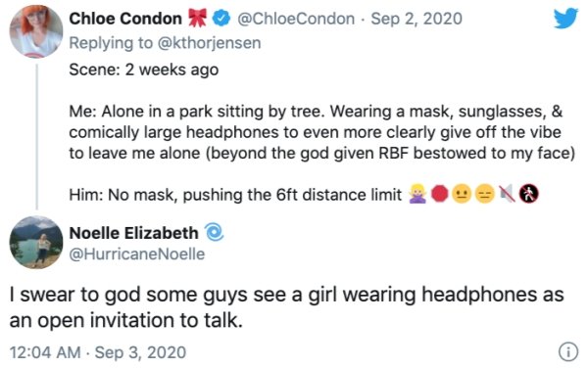Click the 12:04 AM · Sep 3, 2020 timestamp
The height and width of the screenshot is (369, 588).
click(x=97, y=352)
